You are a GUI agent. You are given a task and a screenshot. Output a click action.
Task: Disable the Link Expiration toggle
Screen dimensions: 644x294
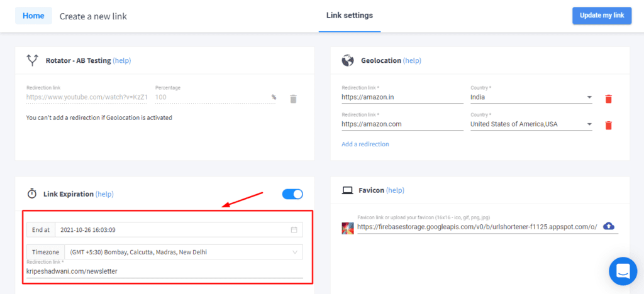coord(292,194)
